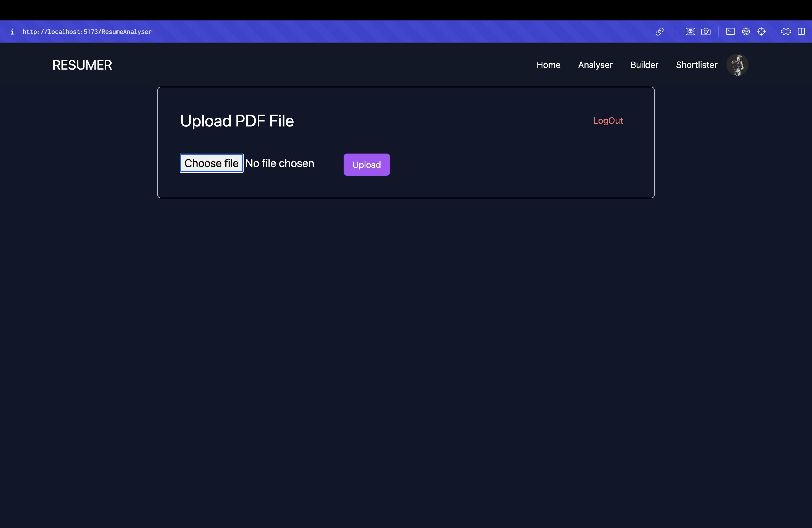
Task: Click the localhost URL address field
Action: (87, 32)
